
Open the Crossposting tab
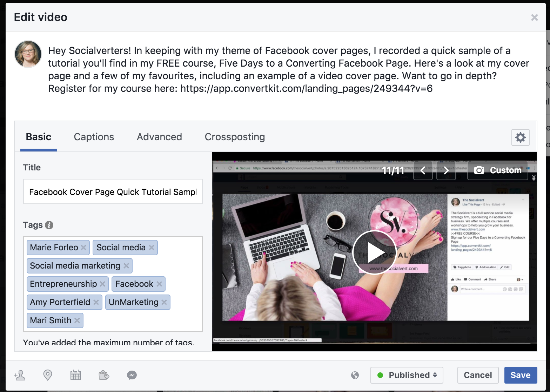point(235,137)
